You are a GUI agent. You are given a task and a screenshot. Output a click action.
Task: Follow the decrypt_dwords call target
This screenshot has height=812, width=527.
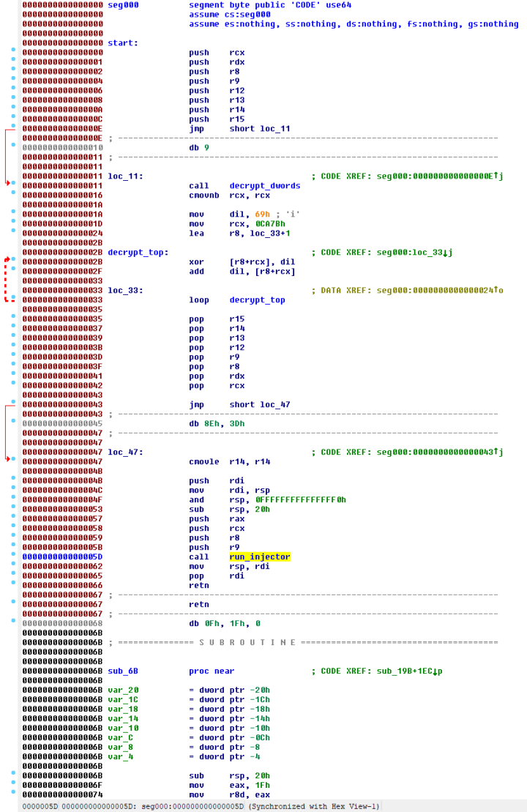264,186
